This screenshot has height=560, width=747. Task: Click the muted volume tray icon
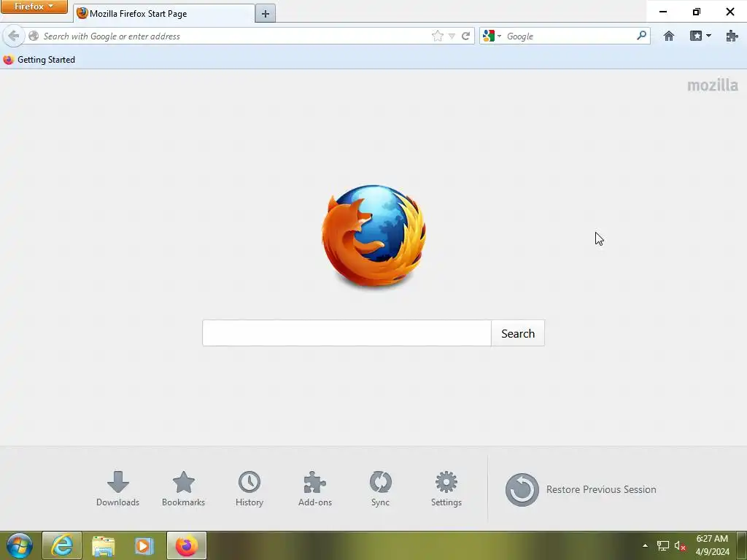[x=680, y=546]
